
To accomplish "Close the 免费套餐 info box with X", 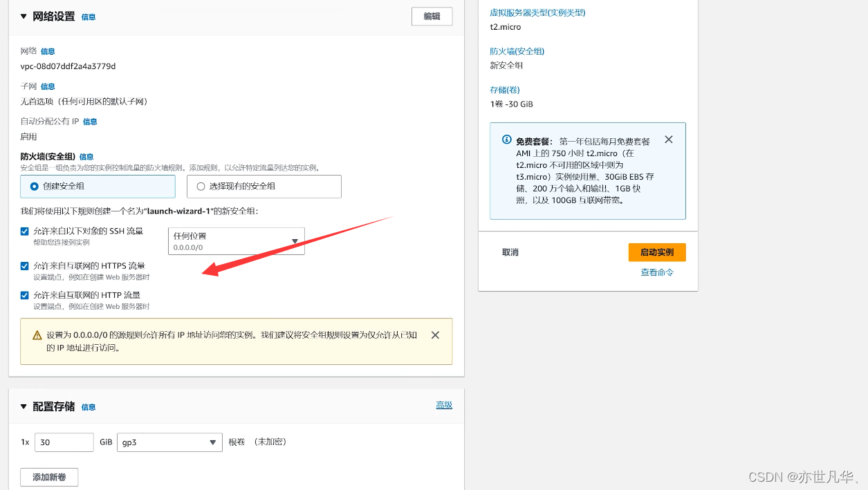I will [x=669, y=140].
